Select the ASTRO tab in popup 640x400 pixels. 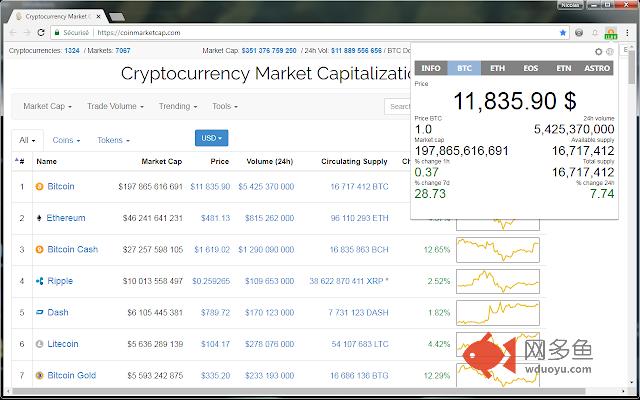click(x=597, y=68)
